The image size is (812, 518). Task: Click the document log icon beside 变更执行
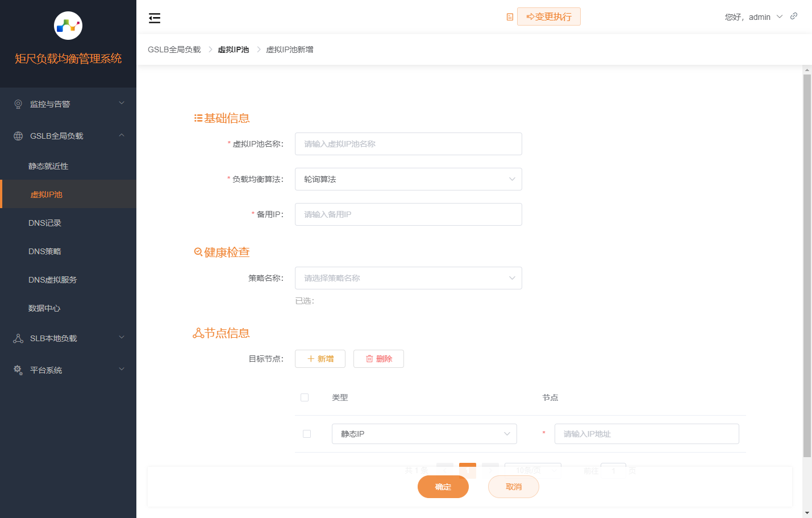pos(509,16)
